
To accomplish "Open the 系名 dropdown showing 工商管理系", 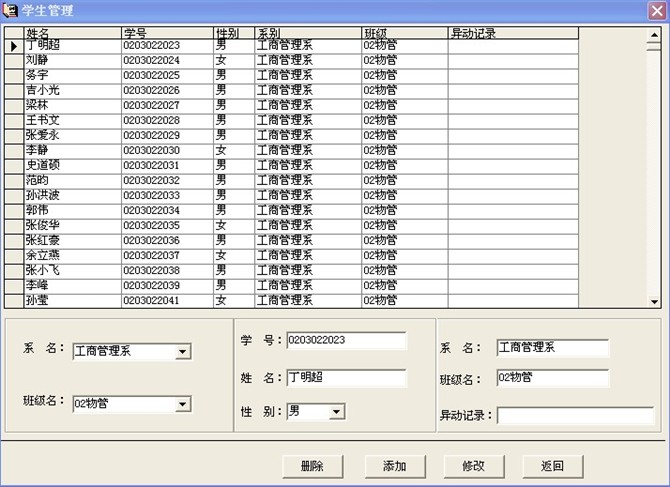I will pyautogui.click(x=183, y=352).
